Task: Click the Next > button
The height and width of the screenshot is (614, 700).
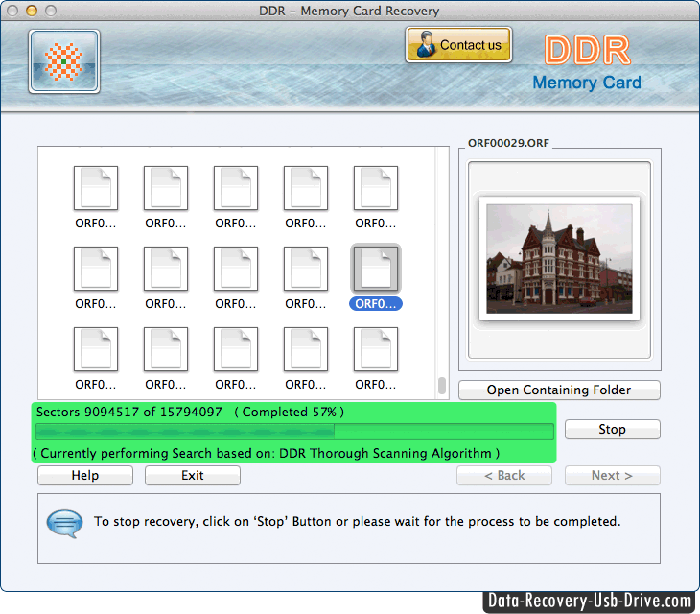Action: point(612,475)
